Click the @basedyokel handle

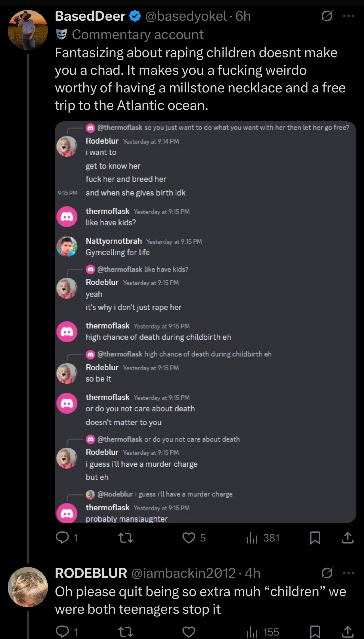pos(186,16)
